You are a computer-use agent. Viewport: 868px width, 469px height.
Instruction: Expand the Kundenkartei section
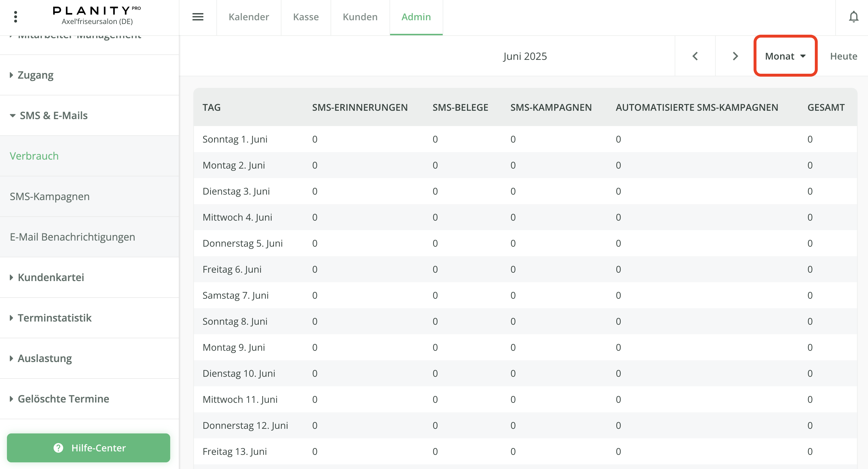pyautogui.click(x=51, y=277)
